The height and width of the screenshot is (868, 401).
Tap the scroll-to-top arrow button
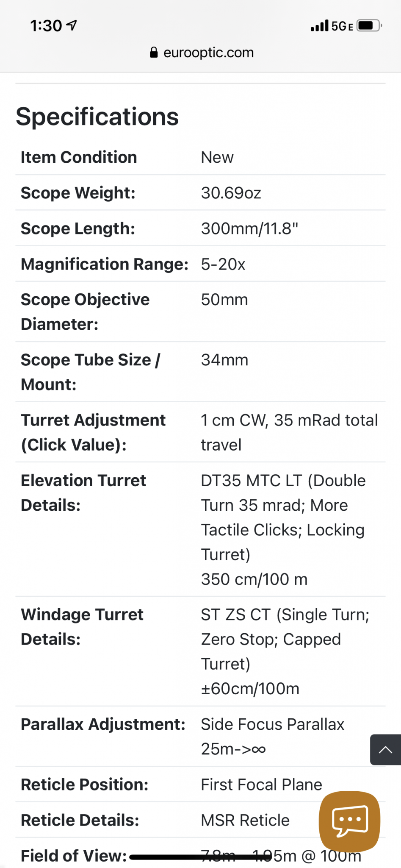coord(385,750)
